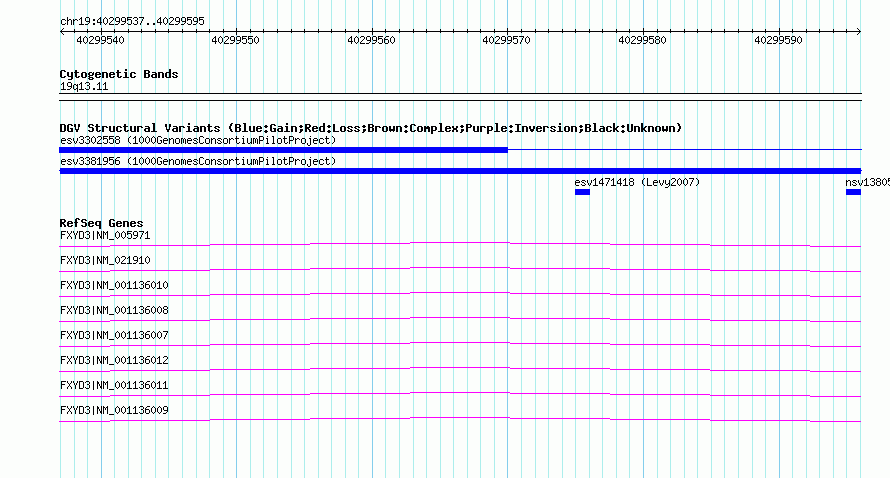Click ruler position 40299570
890x478 pixels.
click(506, 40)
